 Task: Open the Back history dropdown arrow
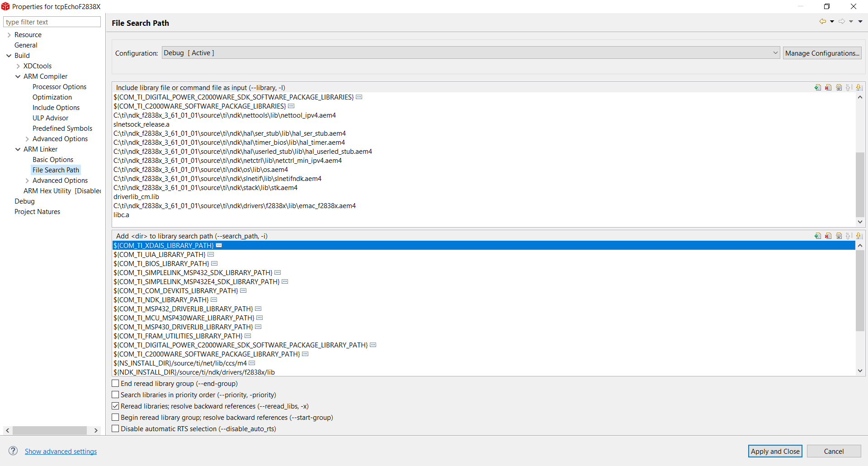pyautogui.click(x=832, y=22)
